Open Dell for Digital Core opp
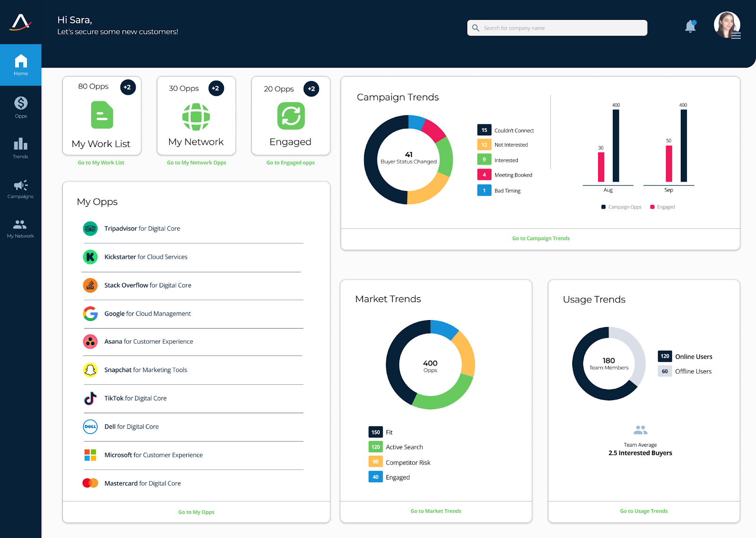 [x=131, y=426]
